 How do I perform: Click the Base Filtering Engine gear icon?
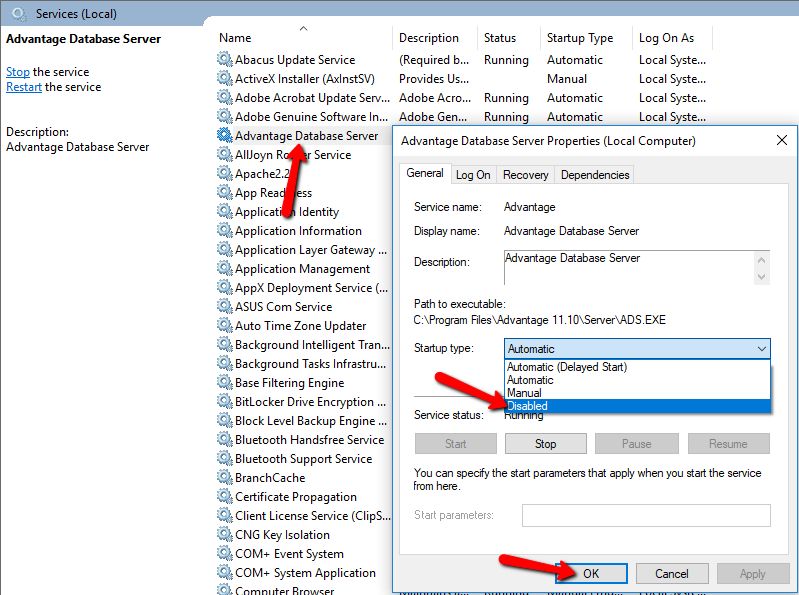[224, 382]
